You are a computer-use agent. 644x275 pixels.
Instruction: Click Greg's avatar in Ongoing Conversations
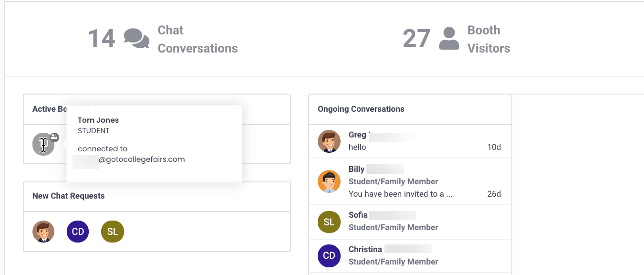329,141
